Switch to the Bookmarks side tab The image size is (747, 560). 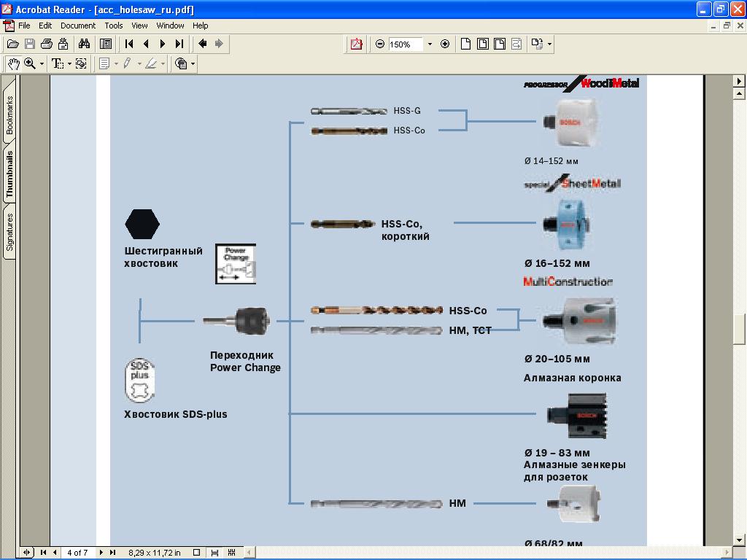pos(9,114)
